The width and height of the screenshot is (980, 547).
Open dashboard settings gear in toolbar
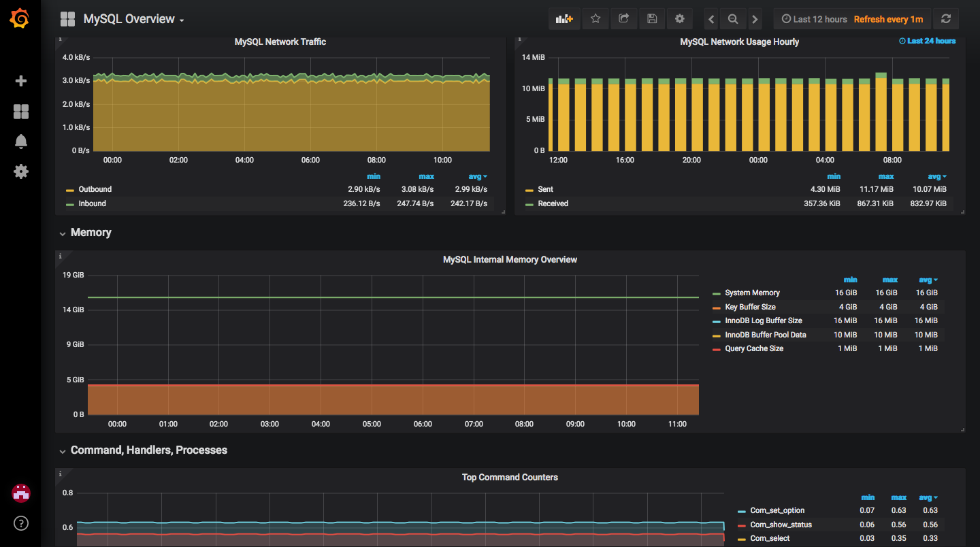tap(679, 19)
